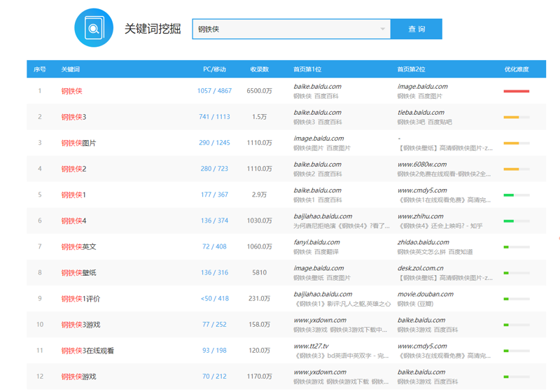560x392 pixels.
Task: Click desk.zol.com.cn in row 8
Action: [421, 268]
